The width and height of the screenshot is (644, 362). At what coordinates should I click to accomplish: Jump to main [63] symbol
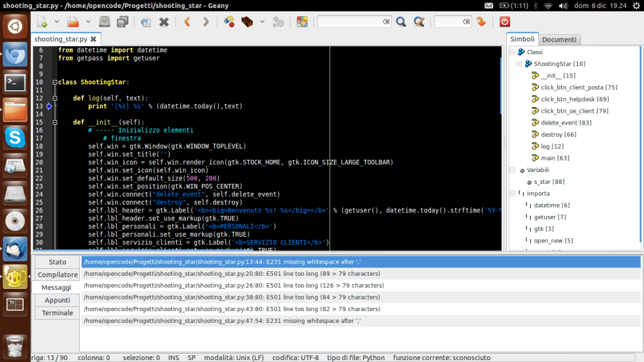[555, 158]
